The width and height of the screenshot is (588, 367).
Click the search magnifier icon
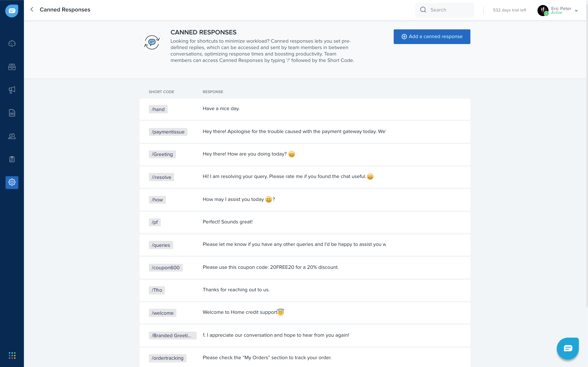coord(423,10)
